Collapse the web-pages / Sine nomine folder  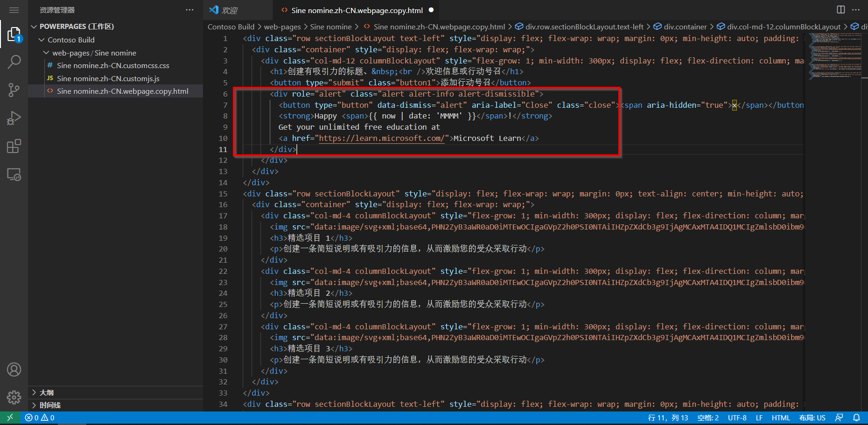(116, 53)
